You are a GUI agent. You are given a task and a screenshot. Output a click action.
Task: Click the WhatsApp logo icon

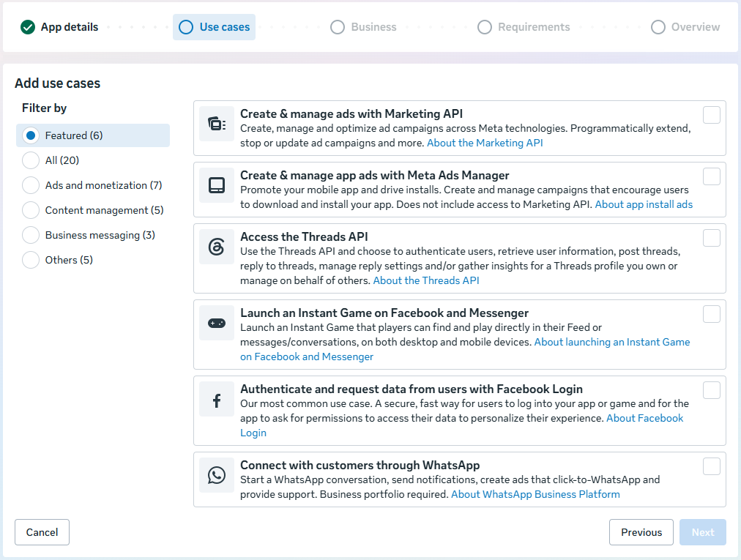(x=217, y=475)
